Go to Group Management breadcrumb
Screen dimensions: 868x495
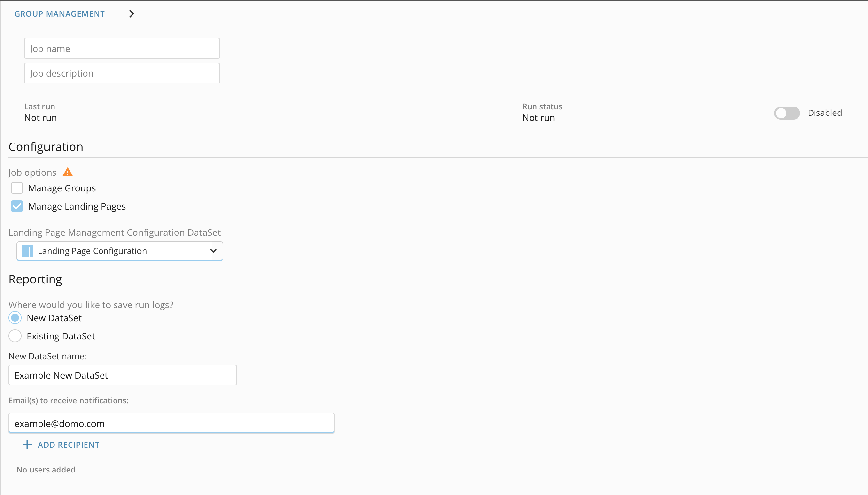(59, 14)
